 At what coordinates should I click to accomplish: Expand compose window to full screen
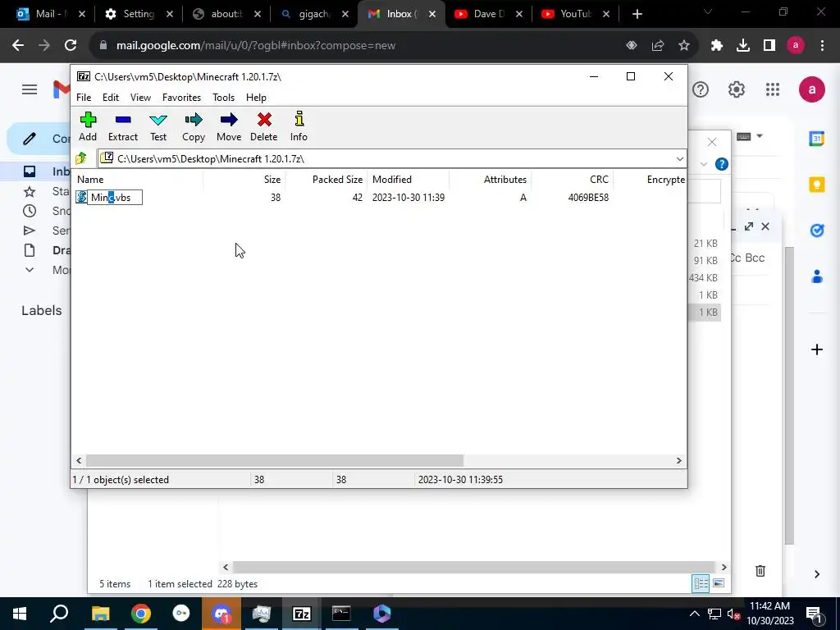pos(749,226)
